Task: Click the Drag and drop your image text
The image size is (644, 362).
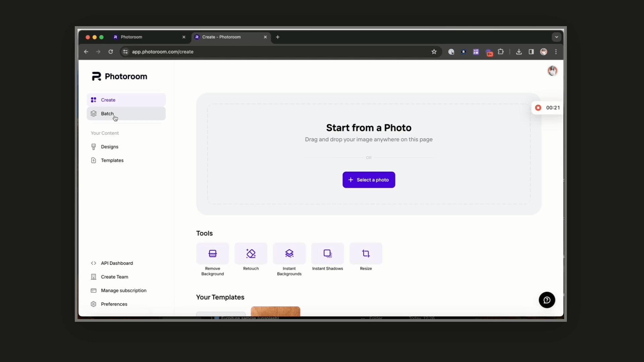Action: (x=369, y=139)
